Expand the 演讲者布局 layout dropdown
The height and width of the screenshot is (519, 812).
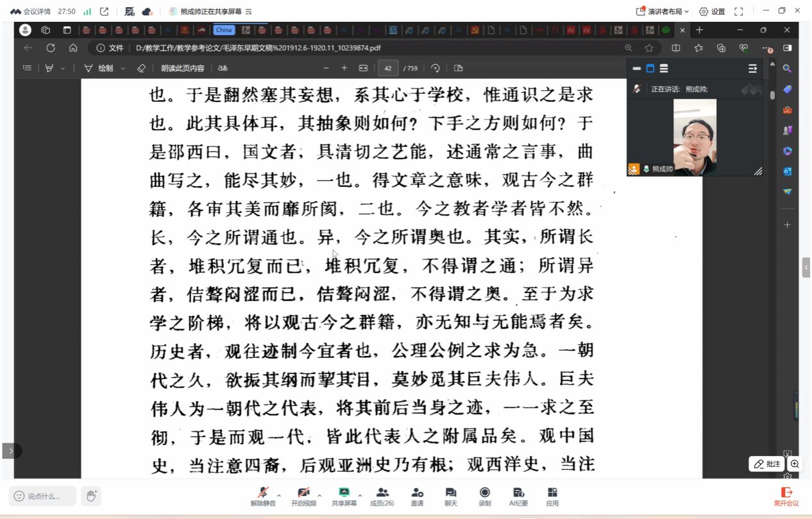tap(663, 12)
